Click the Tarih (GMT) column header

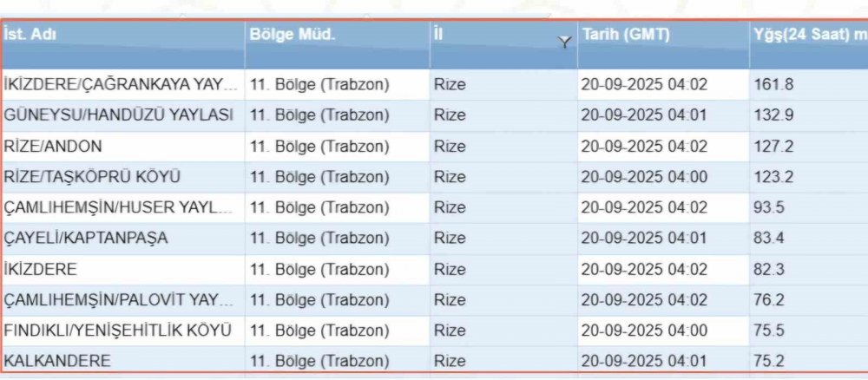[x=626, y=36]
